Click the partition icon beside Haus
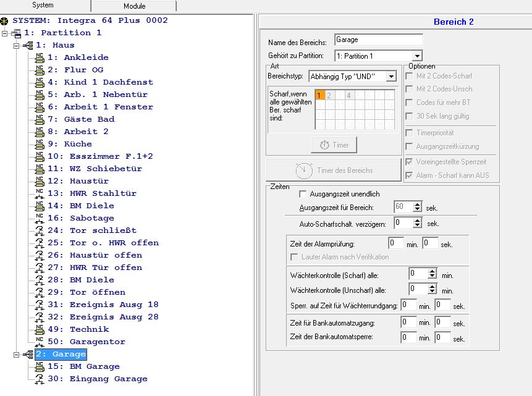The image size is (532, 396). pos(28,45)
